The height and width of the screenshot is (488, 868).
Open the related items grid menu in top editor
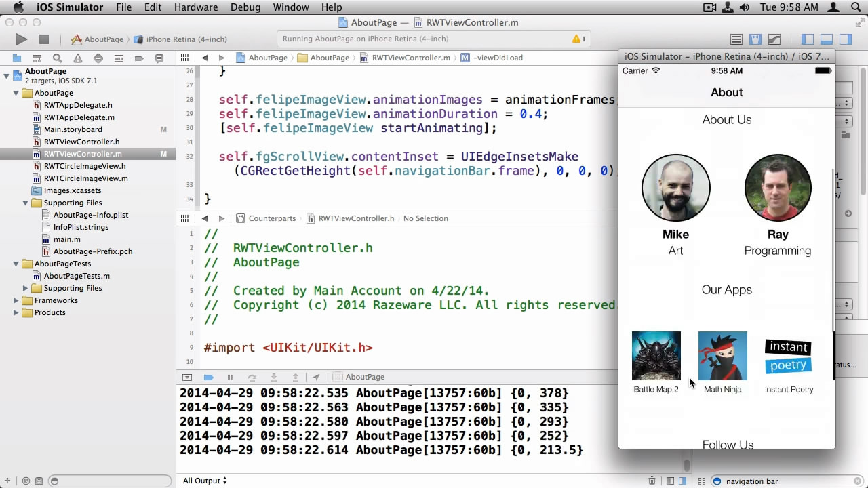185,58
